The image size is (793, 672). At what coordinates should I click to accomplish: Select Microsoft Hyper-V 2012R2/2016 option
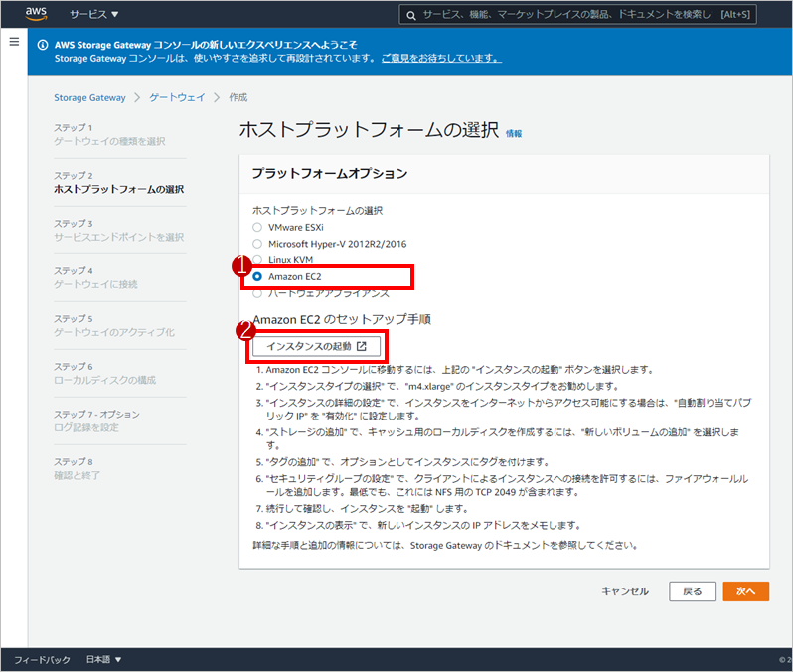pyautogui.click(x=257, y=244)
